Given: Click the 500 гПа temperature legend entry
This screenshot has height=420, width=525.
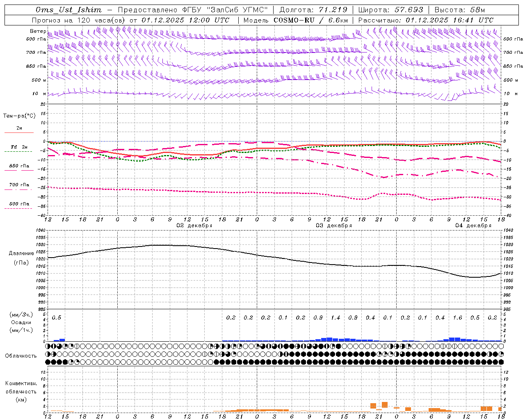Looking at the screenshot, I should 19,204.
